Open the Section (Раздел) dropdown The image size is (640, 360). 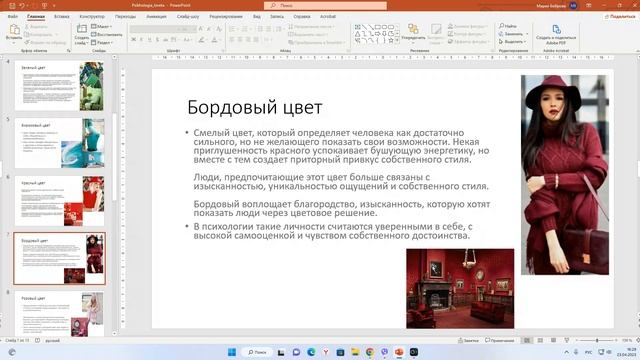coord(102,42)
